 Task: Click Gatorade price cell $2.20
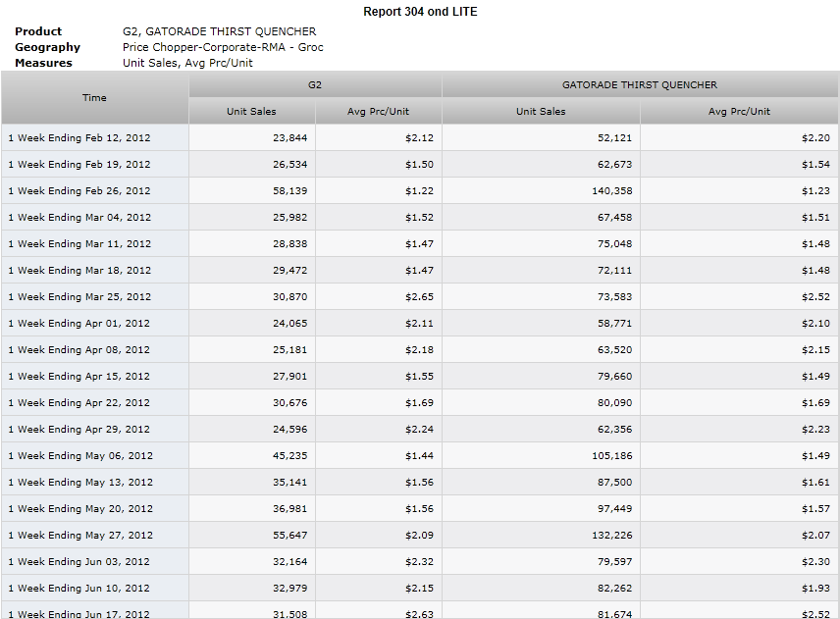739,137
